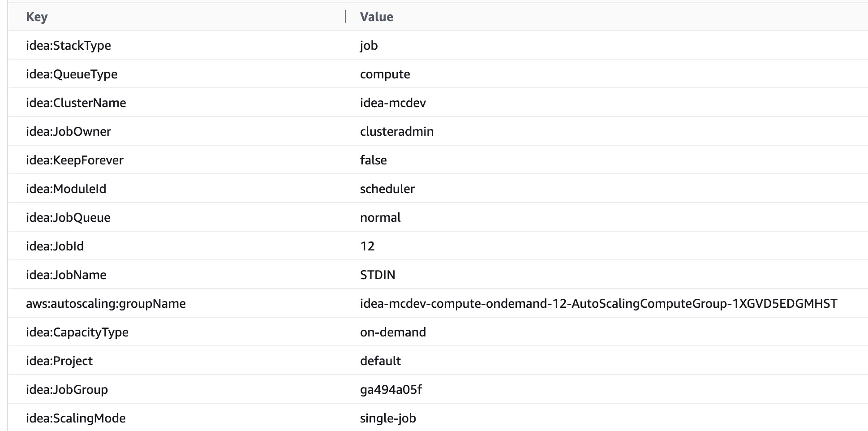Click the on-demand capacity type value

pos(393,332)
